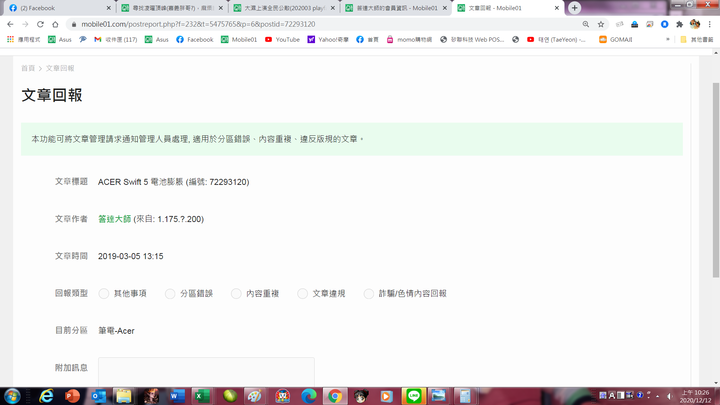Viewport: 720px width, 405px height.
Task: Click the profile avatar in Chrome toolbar
Action: [695, 24]
